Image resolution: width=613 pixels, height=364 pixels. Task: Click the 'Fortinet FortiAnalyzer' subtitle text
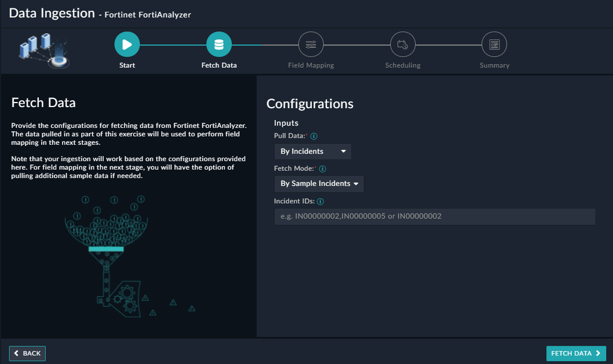pos(148,15)
